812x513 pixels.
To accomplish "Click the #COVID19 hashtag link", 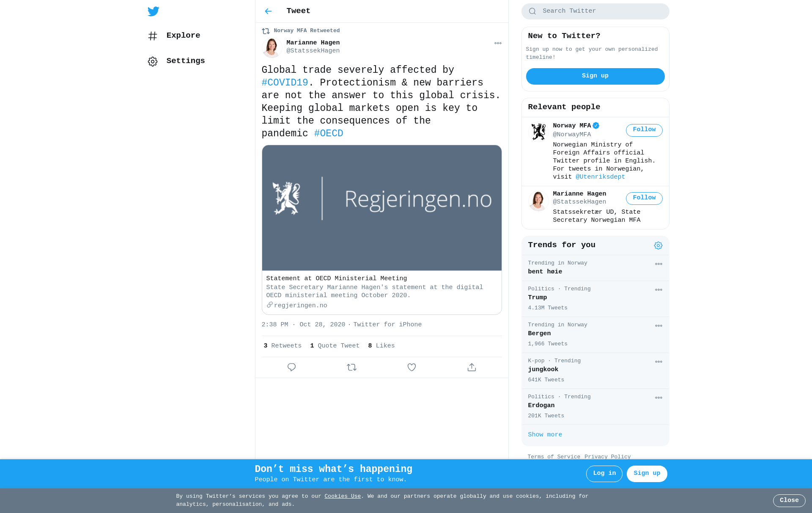I will pyautogui.click(x=285, y=83).
